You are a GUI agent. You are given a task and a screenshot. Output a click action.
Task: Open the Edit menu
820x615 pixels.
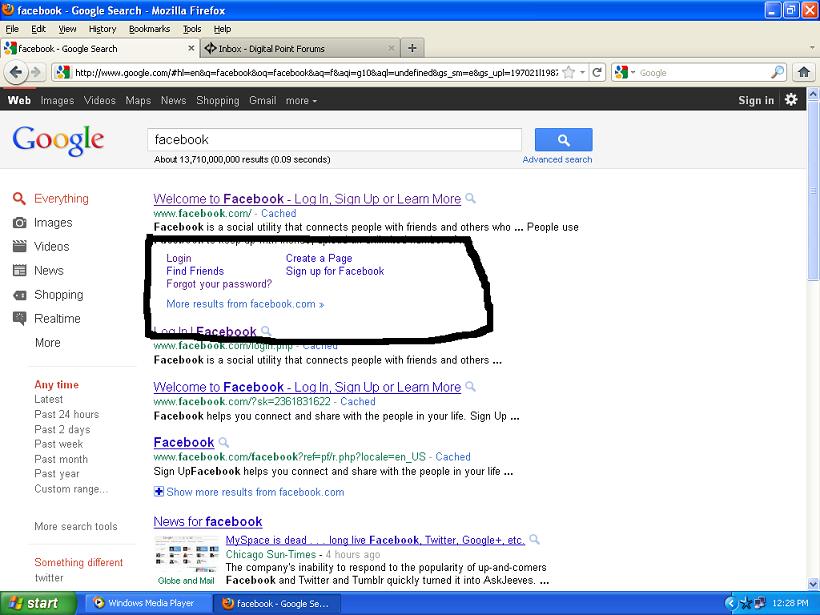pyautogui.click(x=38, y=29)
